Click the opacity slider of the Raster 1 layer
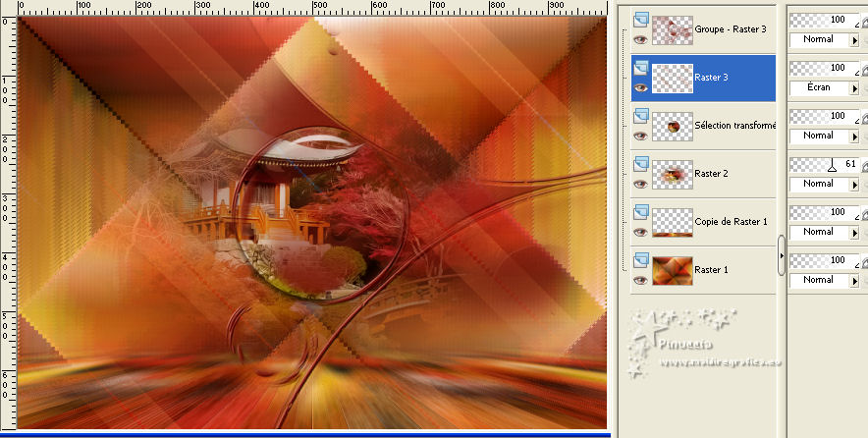 [x=824, y=261]
